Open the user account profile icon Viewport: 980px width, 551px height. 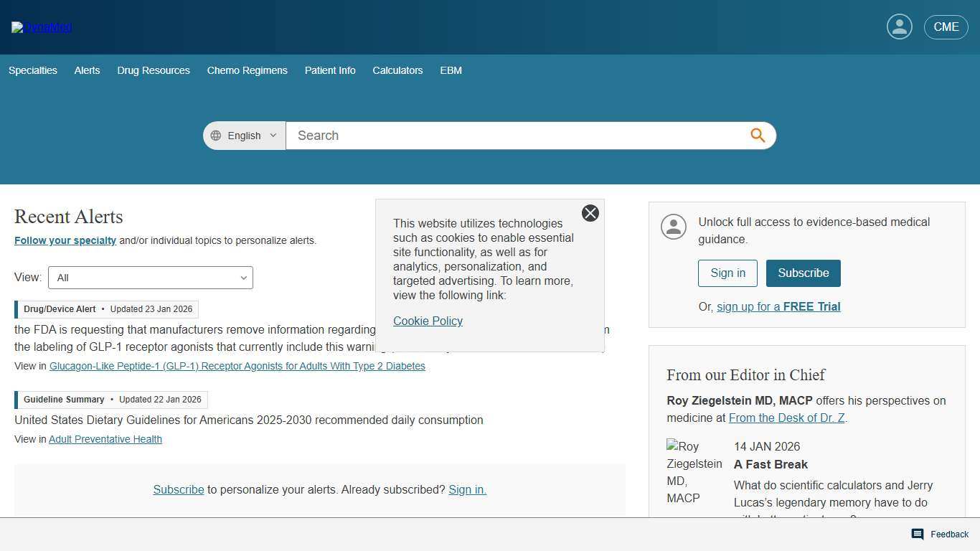click(x=899, y=27)
